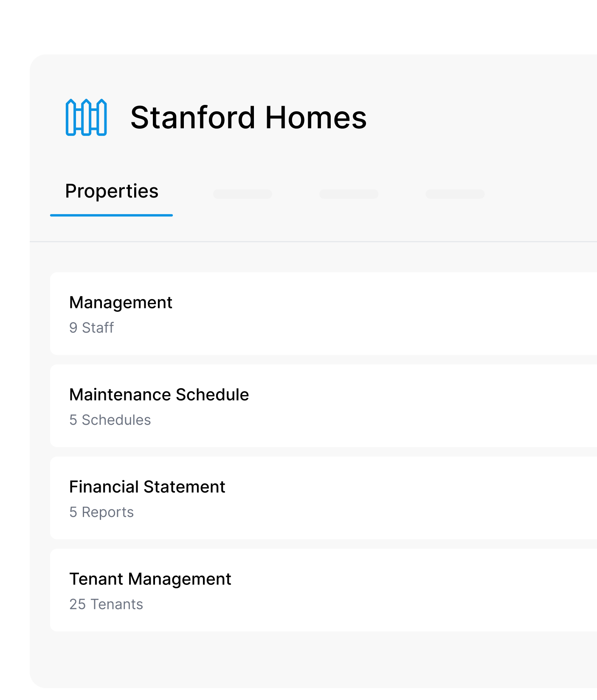Click the blue underline beneath Properties
The width and height of the screenshot is (597, 700).
coord(112,215)
